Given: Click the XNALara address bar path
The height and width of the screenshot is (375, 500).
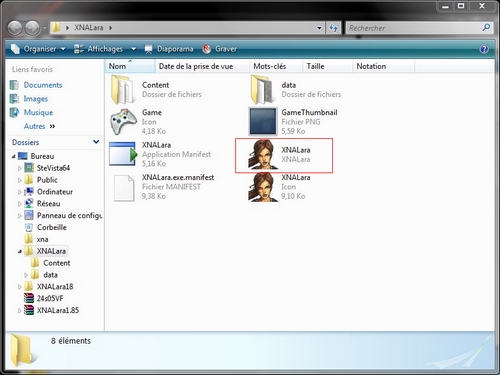Looking at the screenshot, I should (89, 28).
